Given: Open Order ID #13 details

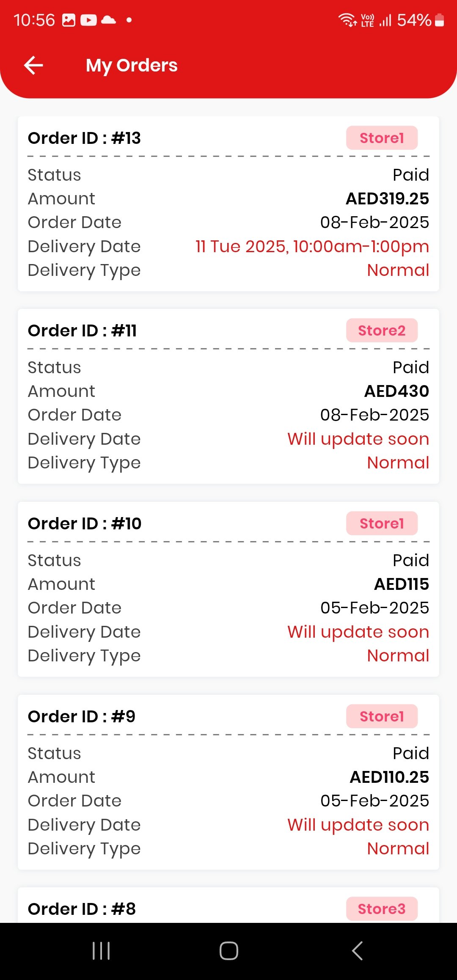Looking at the screenshot, I should click(x=84, y=138).
